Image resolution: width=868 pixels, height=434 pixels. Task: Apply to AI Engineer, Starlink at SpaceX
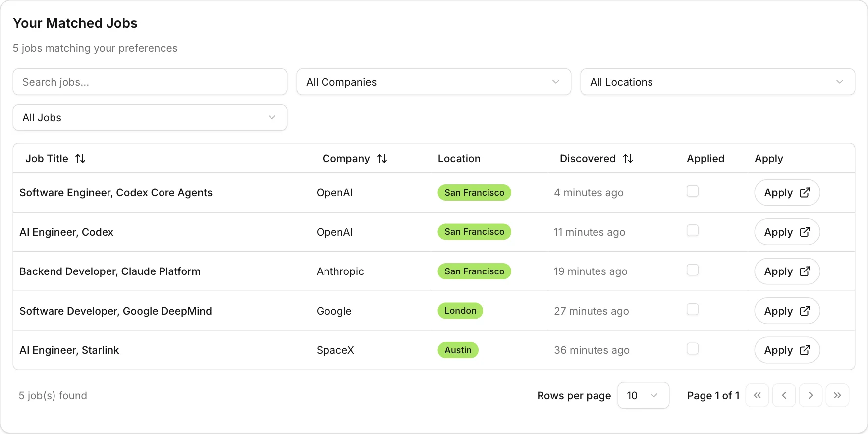(787, 350)
